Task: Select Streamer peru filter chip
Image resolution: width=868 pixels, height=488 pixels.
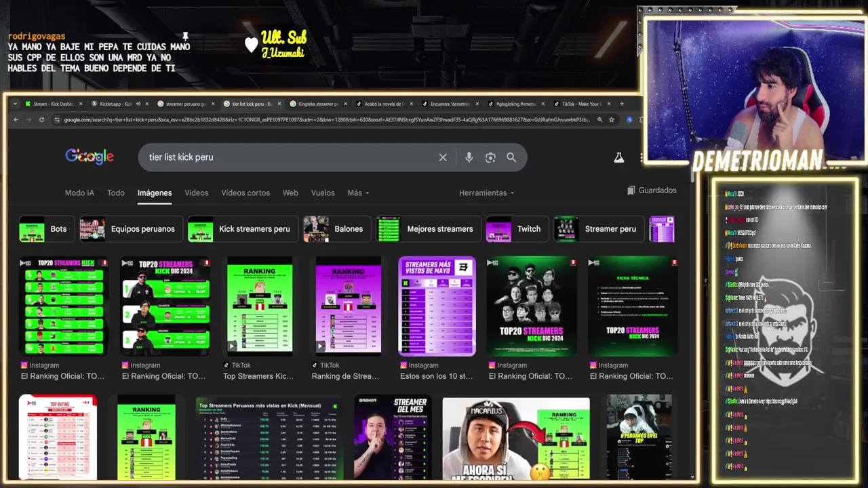Action: pyautogui.click(x=599, y=229)
